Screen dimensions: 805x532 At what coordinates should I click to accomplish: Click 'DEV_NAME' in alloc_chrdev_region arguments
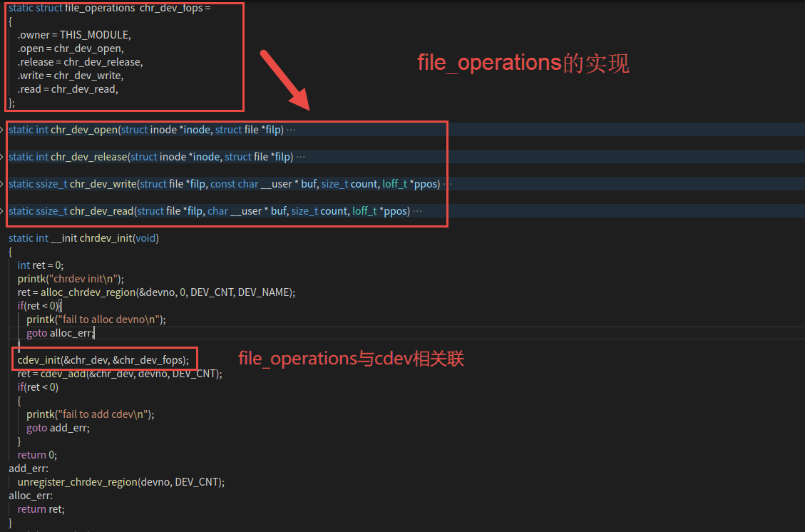[x=264, y=292]
